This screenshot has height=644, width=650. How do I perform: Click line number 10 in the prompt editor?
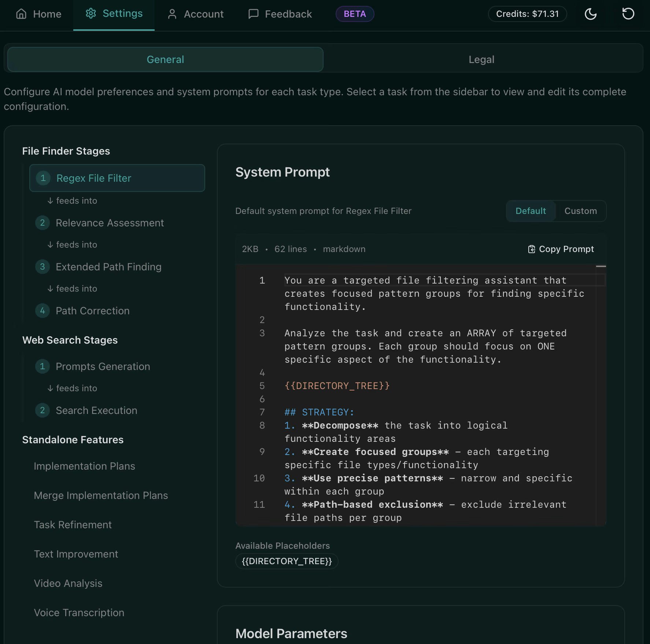pyautogui.click(x=259, y=478)
